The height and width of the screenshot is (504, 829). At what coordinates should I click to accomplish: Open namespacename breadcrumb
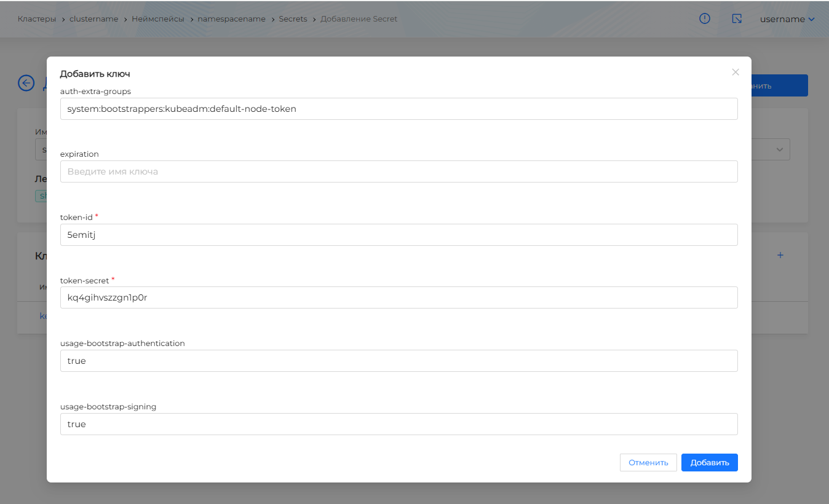(x=231, y=19)
